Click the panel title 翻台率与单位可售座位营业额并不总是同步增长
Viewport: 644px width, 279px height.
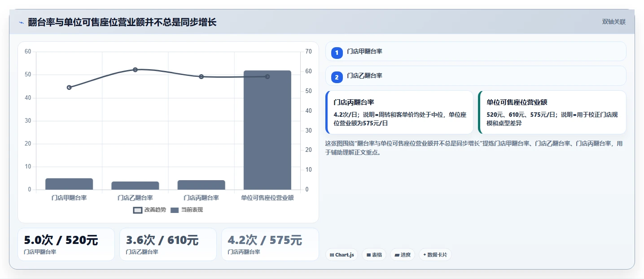[x=122, y=22]
